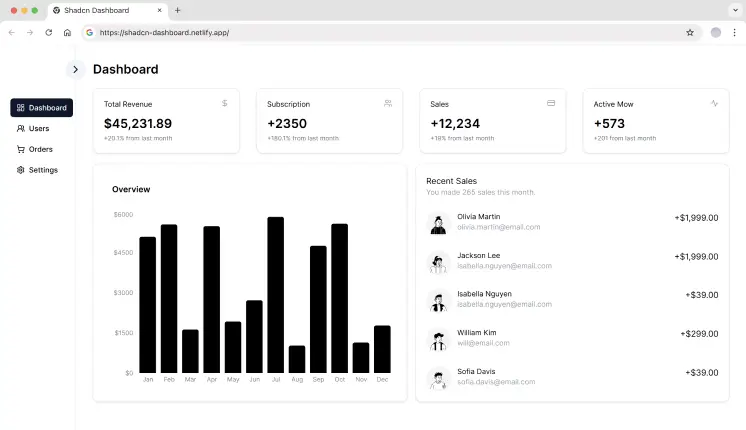Click the Dashboard page title

click(126, 69)
